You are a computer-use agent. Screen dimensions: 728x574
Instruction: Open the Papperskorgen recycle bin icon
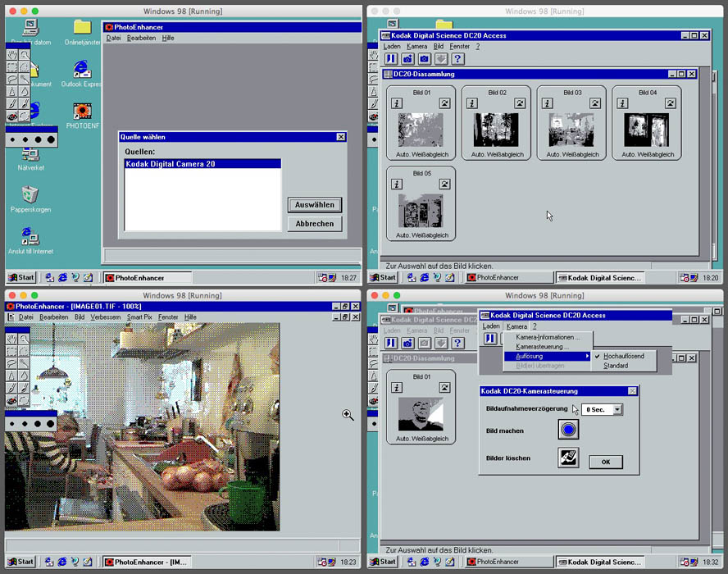[30, 199]
